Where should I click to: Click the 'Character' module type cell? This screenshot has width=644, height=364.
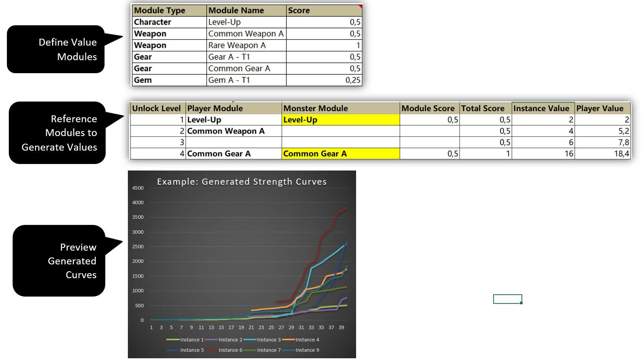click(x=169, y=22)
